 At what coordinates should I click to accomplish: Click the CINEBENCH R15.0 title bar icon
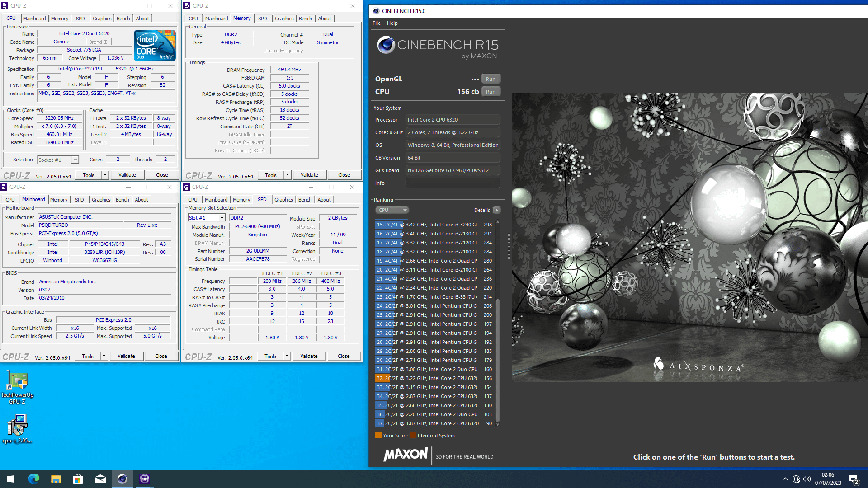click(376, 11)
